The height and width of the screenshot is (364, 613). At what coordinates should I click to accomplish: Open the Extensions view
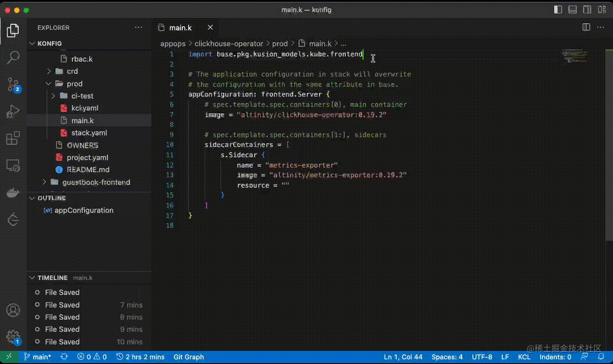click(x=13, y=138)
